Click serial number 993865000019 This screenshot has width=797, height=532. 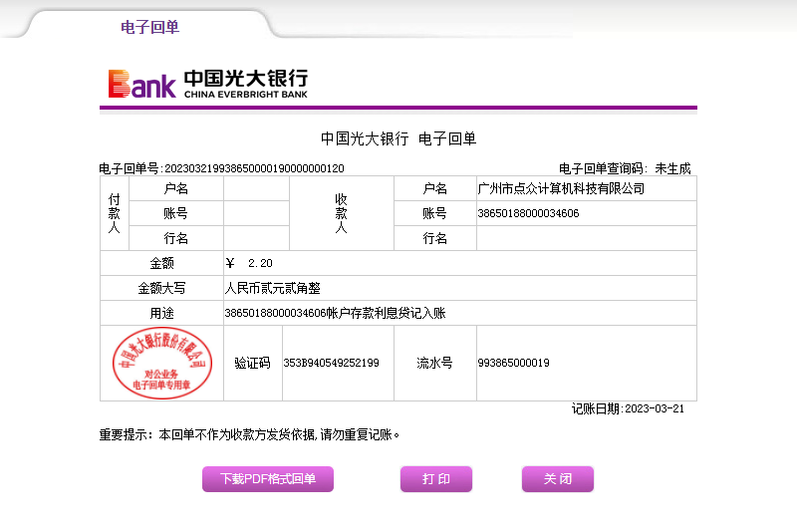pos(513,363)
